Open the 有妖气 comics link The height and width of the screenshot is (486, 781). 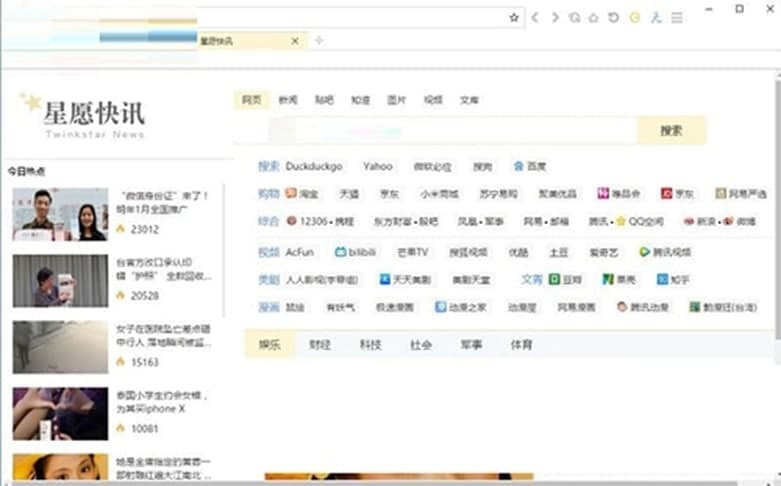click(x=341, y=307)
